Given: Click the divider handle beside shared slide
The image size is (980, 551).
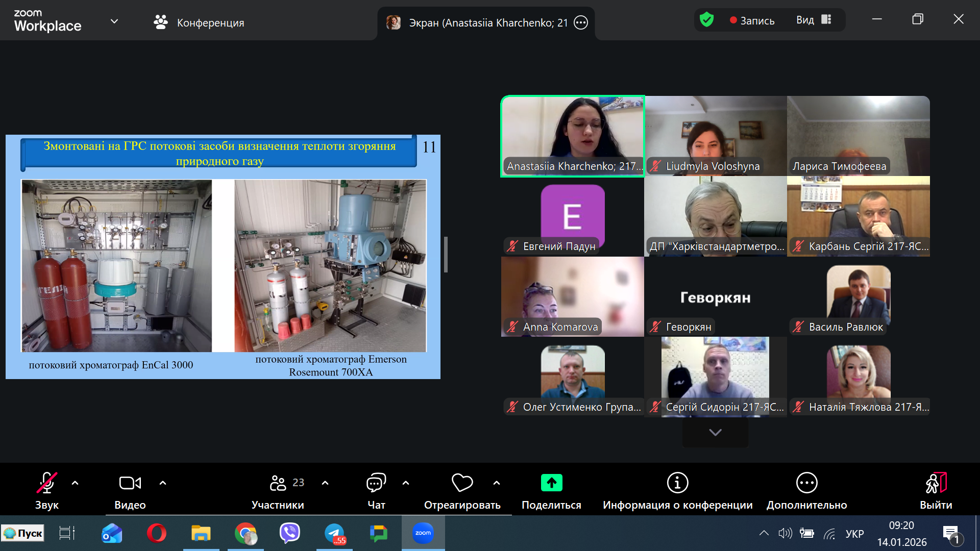Looking at the screenshot, I should click(446, 255).
